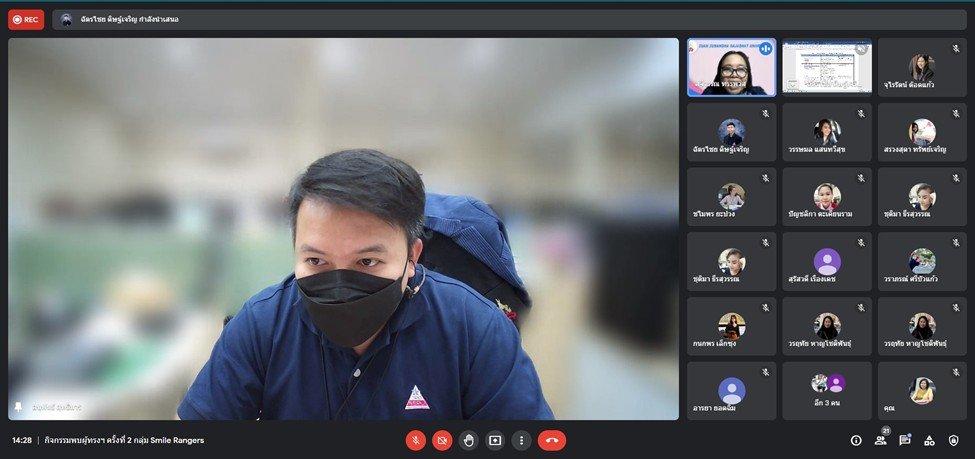Raise hand using the hand icon
The width and height of the screenshot is (975, 459).
(x=468, y=440)
